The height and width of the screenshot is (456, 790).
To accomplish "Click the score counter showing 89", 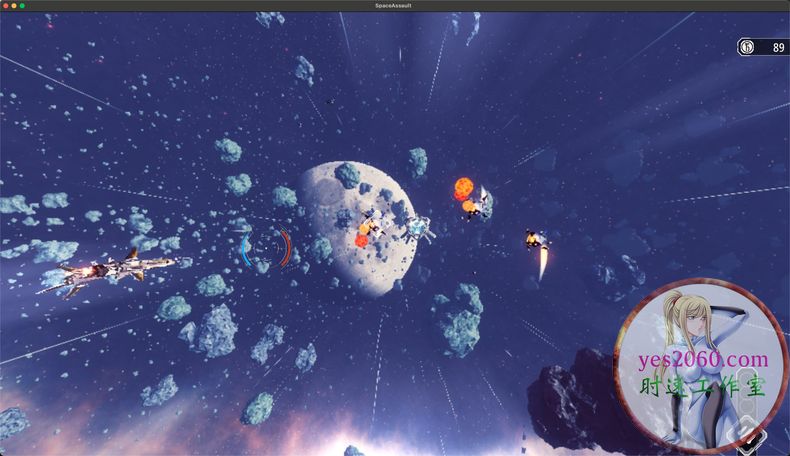I will [x=777, y=47].
